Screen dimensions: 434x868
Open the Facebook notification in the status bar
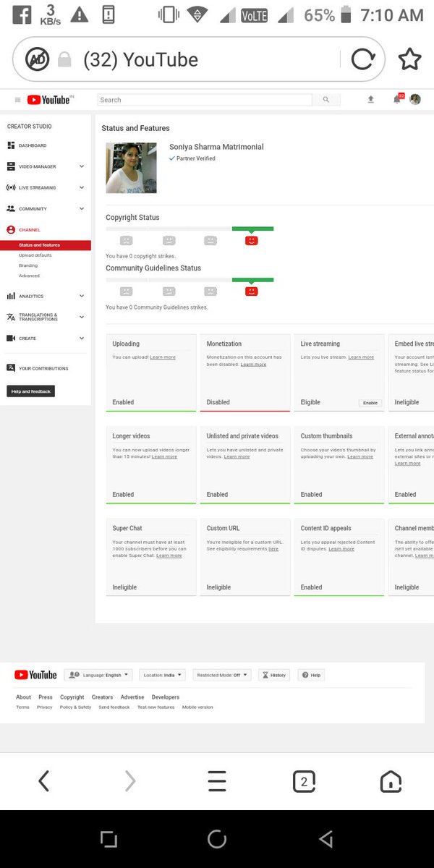point(22,14)
